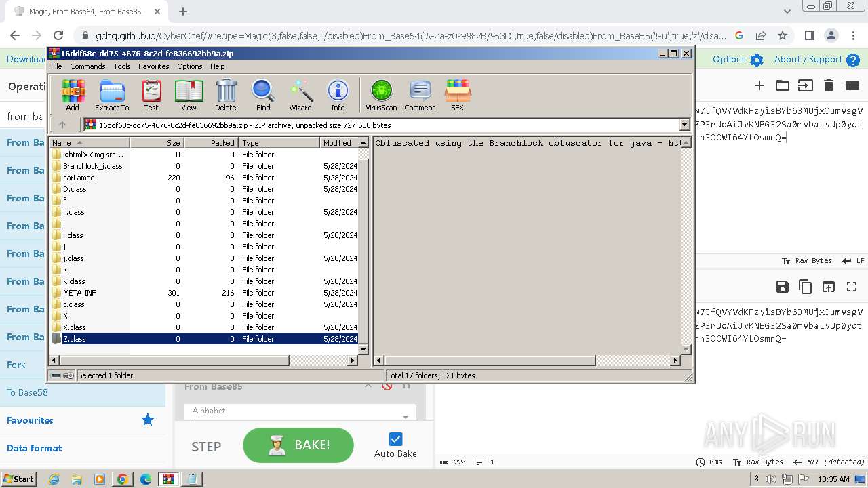Click the WinRAR taskbar button
868x488 pixels.
click(x=169, y=479)
